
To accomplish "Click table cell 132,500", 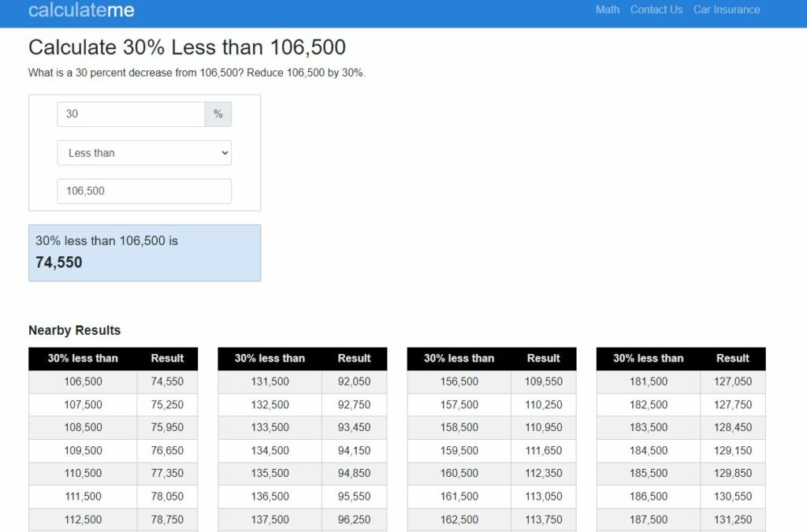I will point(270,405).
